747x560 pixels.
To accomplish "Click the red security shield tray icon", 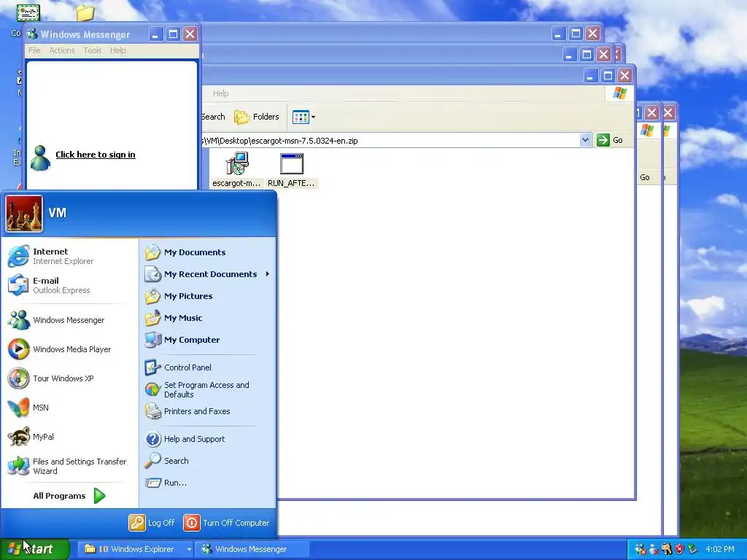I will pos(680,549).
